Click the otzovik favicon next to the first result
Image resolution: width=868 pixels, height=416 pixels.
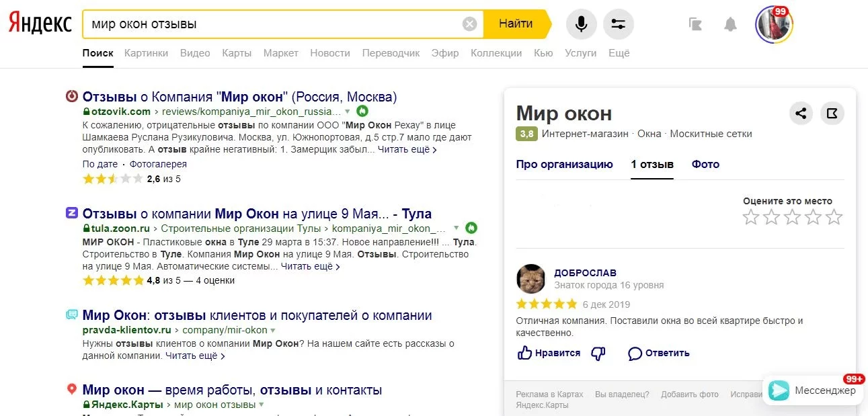pyautogui.click(x=72, y=96)
